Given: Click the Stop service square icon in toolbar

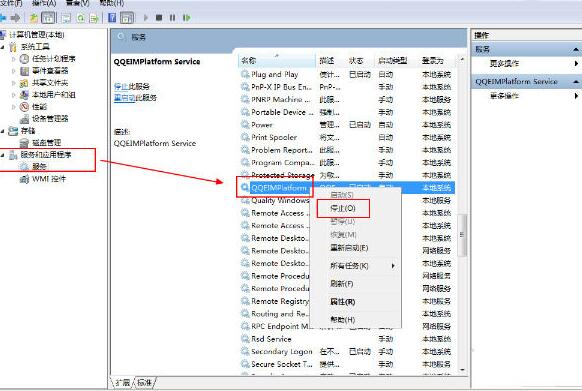Looking at the screenshot, I should pos(159,17).
